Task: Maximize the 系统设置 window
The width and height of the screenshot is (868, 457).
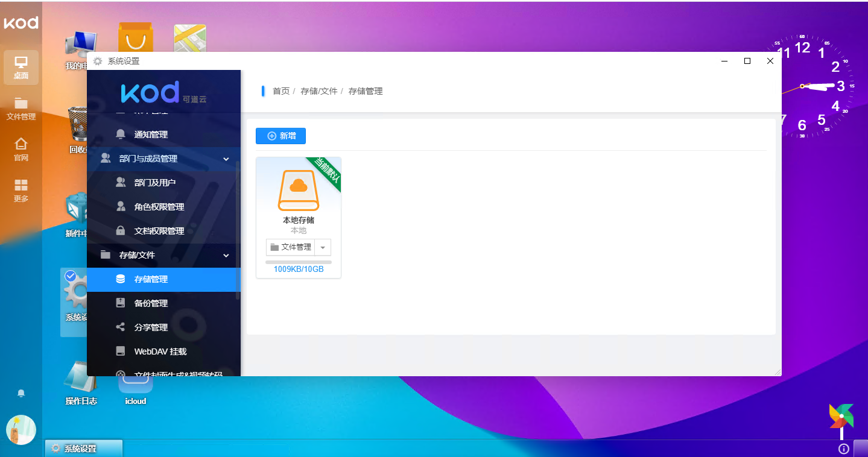Action: [747, 61]
